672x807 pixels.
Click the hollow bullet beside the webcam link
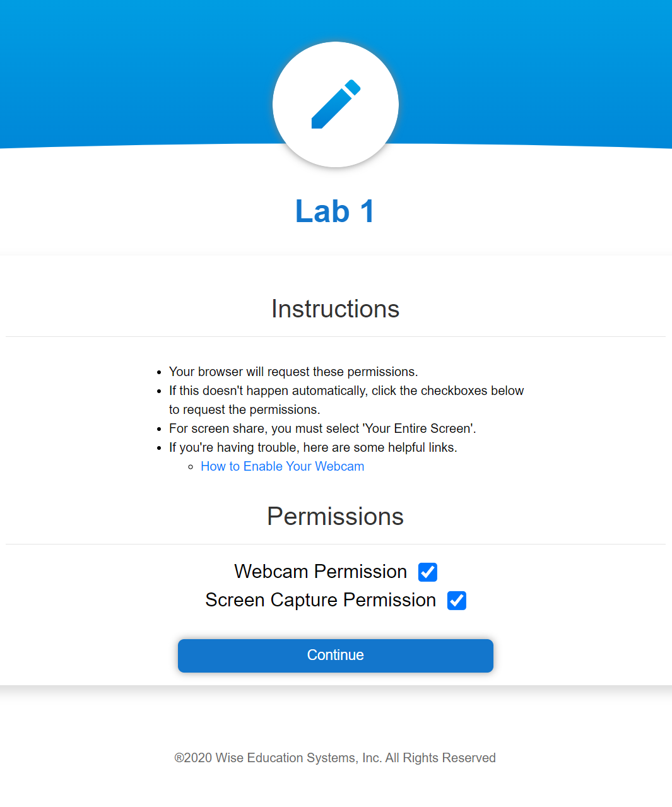[x=191, y=467]
